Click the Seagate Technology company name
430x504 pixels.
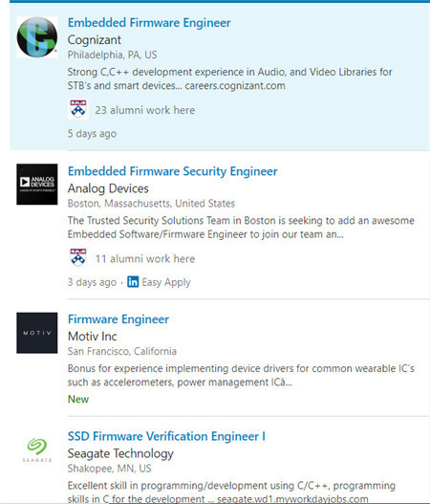tap(120, 453)
